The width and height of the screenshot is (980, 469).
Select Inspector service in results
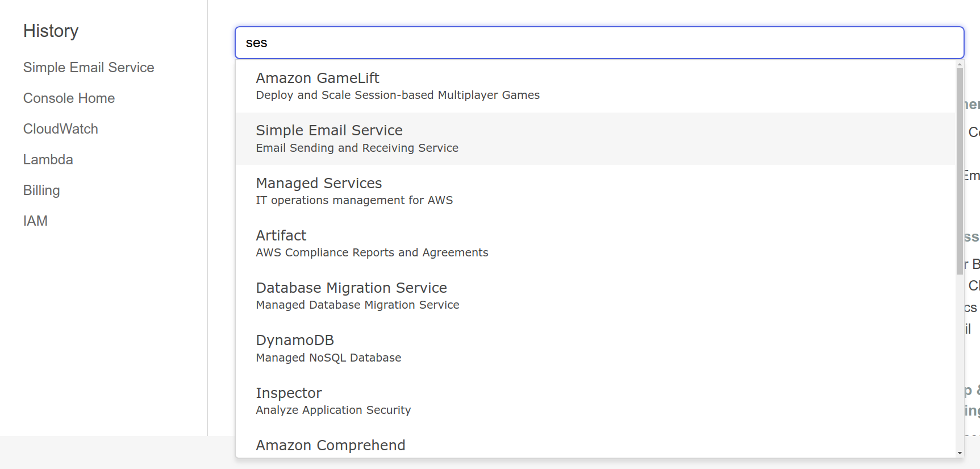[x=289, y=393]
